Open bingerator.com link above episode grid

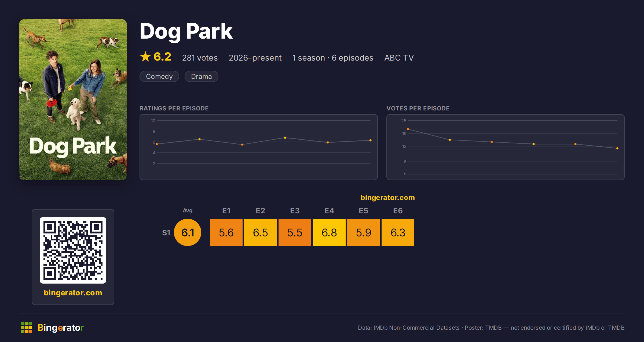(388, 198)
